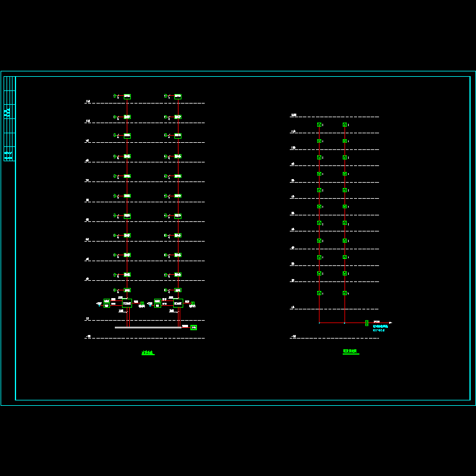The image size is (476, 476).
Task: Select red horizontal pipe at bottom of right diagram
Action: coord(342,323)
